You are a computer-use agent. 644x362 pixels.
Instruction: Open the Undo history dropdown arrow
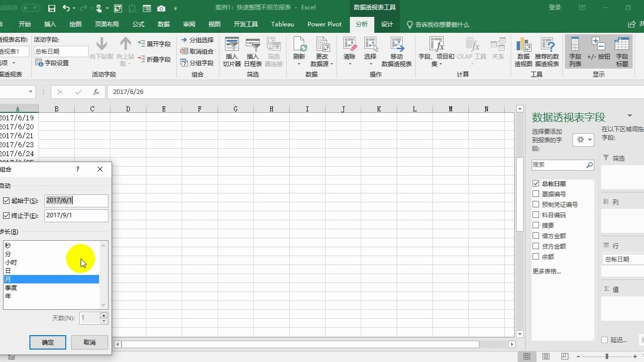[74, 8]
